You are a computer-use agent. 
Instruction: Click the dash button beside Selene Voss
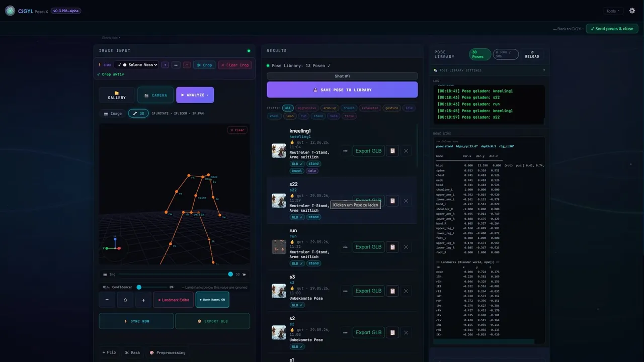click(x=176, y=65)
